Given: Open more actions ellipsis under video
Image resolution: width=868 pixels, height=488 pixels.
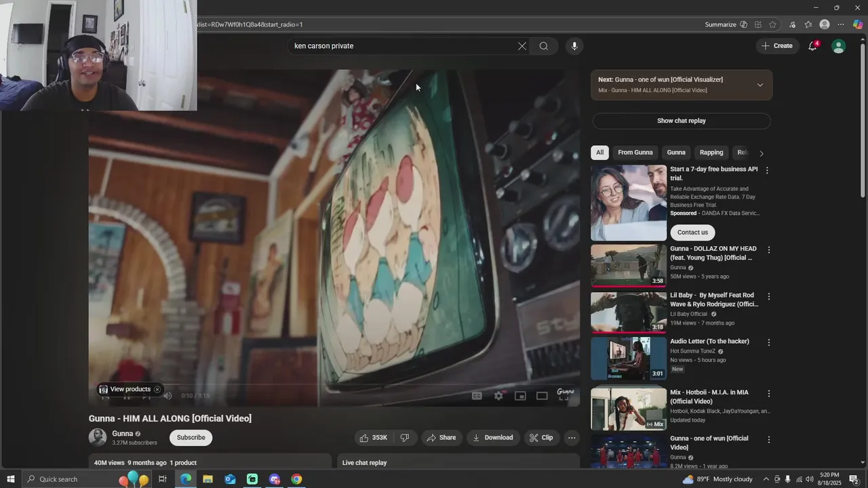Looking at the screenshot, I should tap(572, 438).
